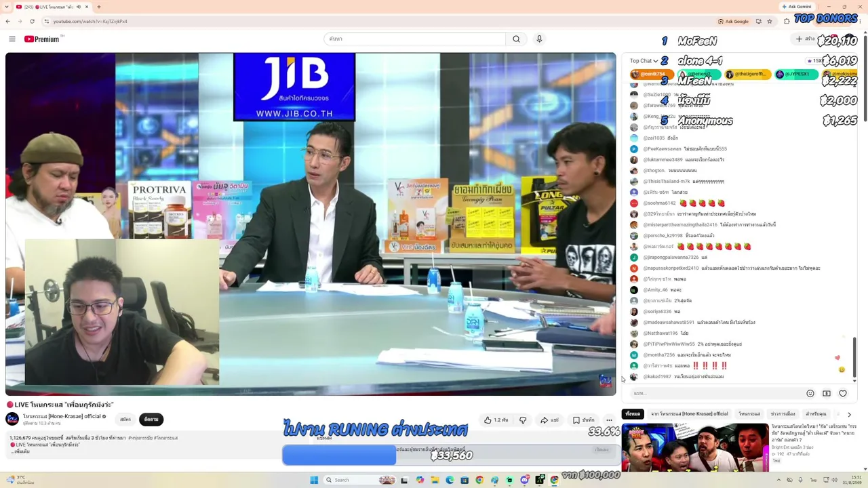Reload the YouTube page

tap(32, 21)
